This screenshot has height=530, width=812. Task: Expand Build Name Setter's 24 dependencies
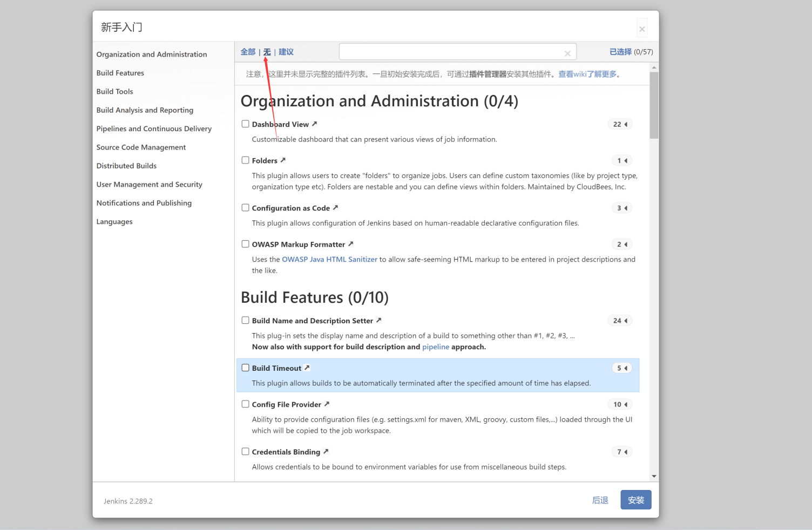(620, 321)
